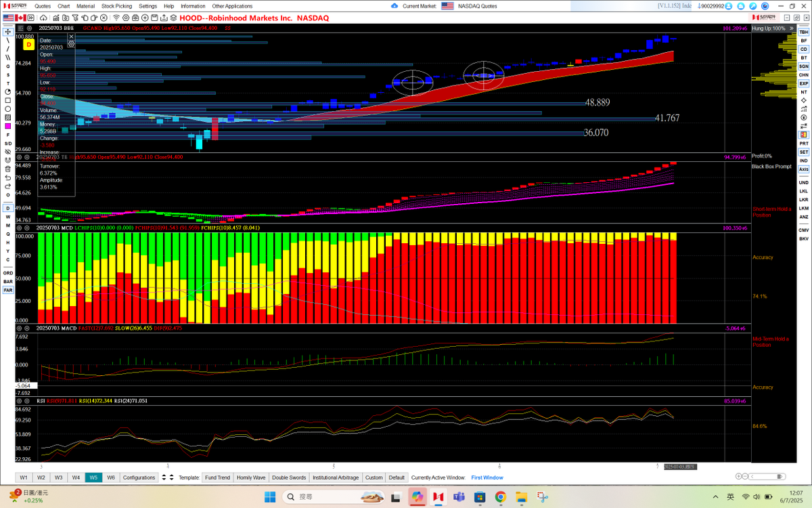Open the magenta drawing color swatch

[x=8, y=126]
